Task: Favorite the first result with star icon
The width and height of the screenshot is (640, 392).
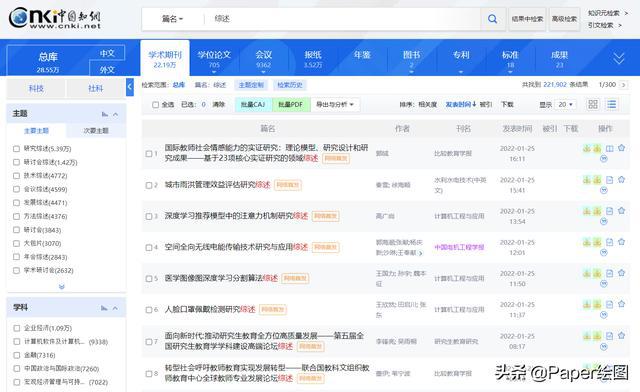Action: coord(621,148)
